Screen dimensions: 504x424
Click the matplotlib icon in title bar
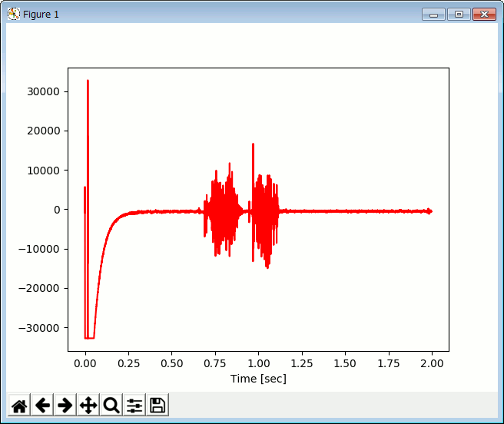pyautogui.click(x=13, y=14)
